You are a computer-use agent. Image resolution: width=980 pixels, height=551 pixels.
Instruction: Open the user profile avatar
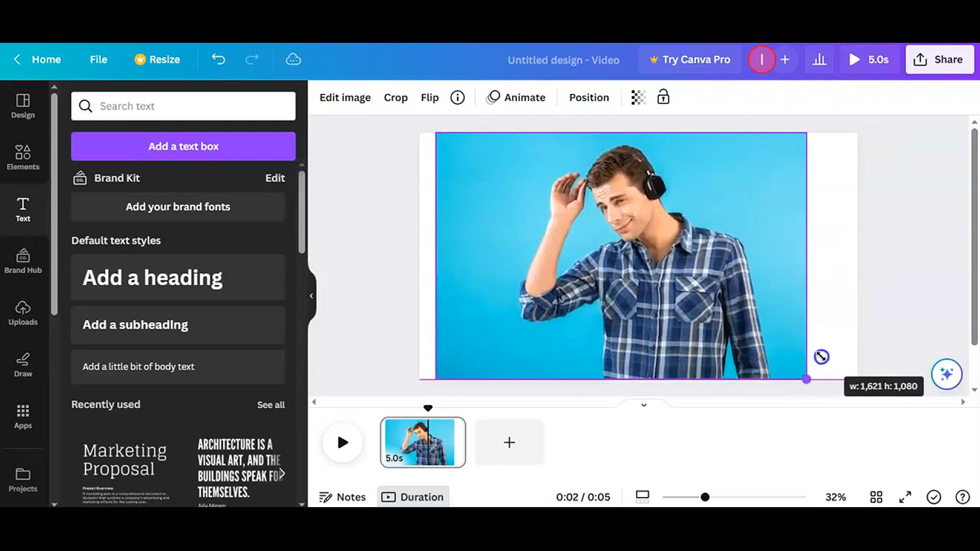(762, 60)
